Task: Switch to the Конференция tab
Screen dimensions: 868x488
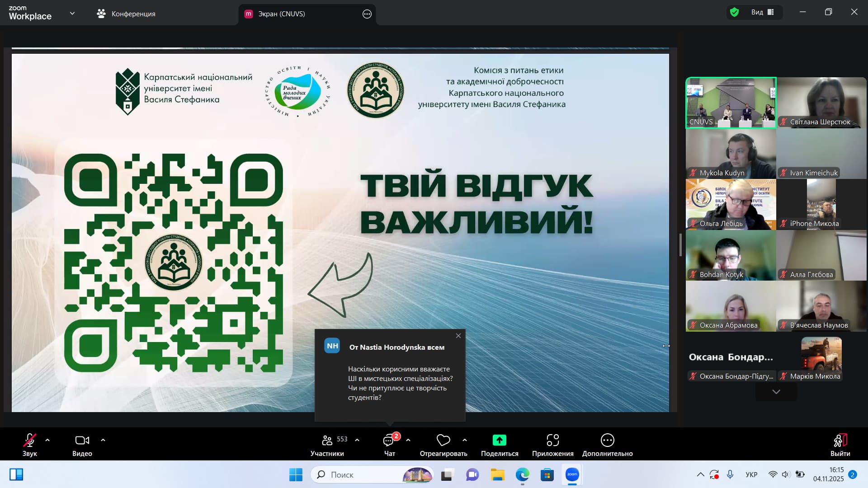Action: (126, 14)
